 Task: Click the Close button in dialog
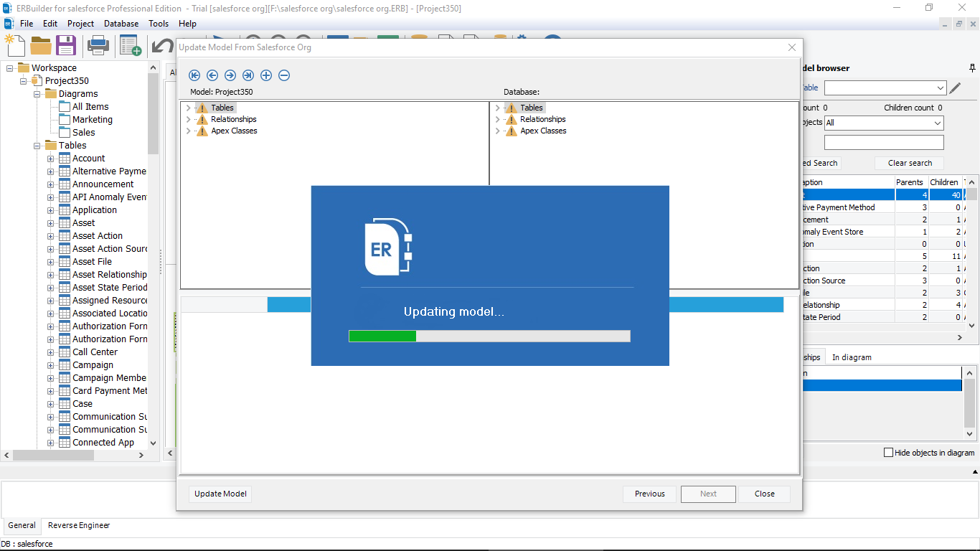pos(765,494)
